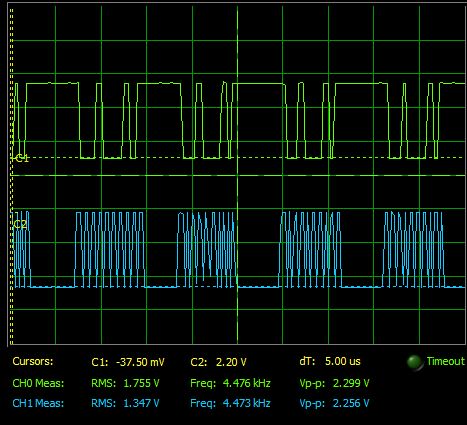Viewport: 467px width, 425px height.
Task: Click the vertical dashed yellow time cursor
Action: 11,177
